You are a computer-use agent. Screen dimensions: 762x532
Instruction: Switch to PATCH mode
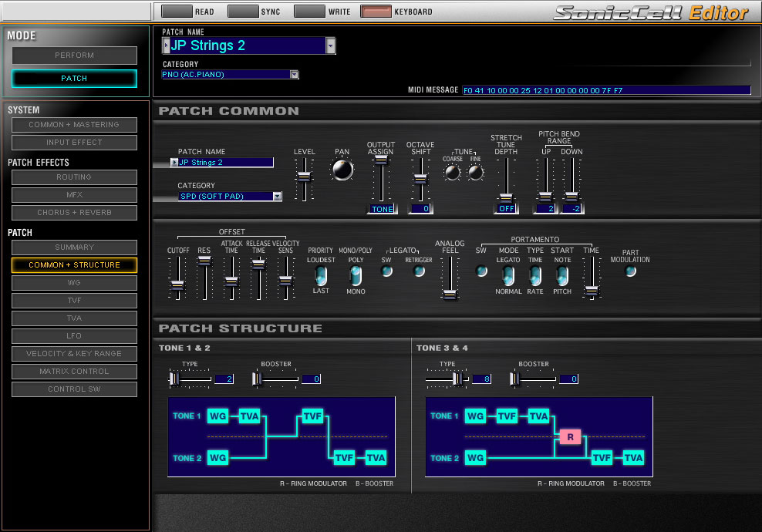74,78
